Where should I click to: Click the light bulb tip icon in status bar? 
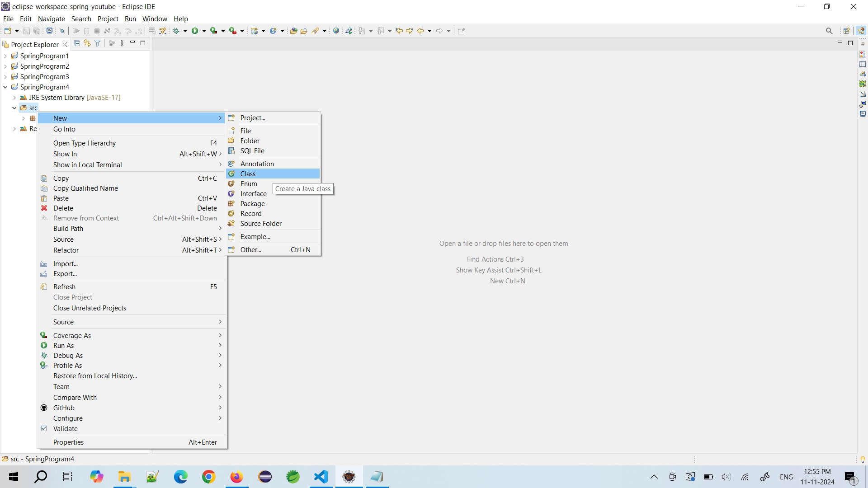[x=863, y=460]
